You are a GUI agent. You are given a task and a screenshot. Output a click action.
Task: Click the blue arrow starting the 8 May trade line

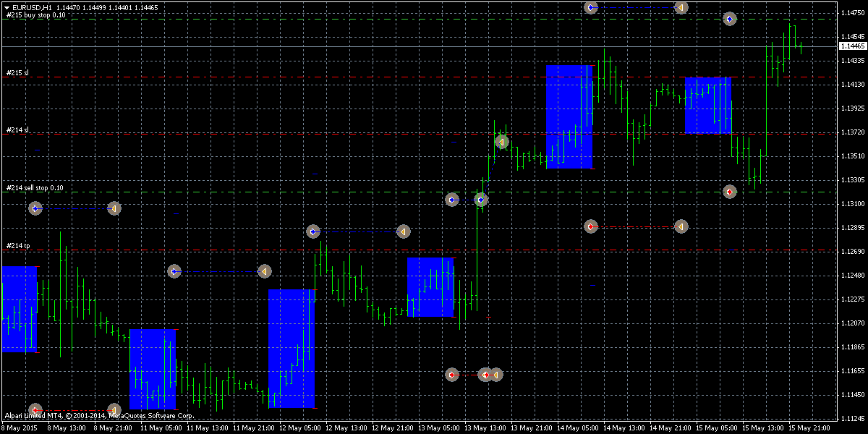click(x=35, y=208)
